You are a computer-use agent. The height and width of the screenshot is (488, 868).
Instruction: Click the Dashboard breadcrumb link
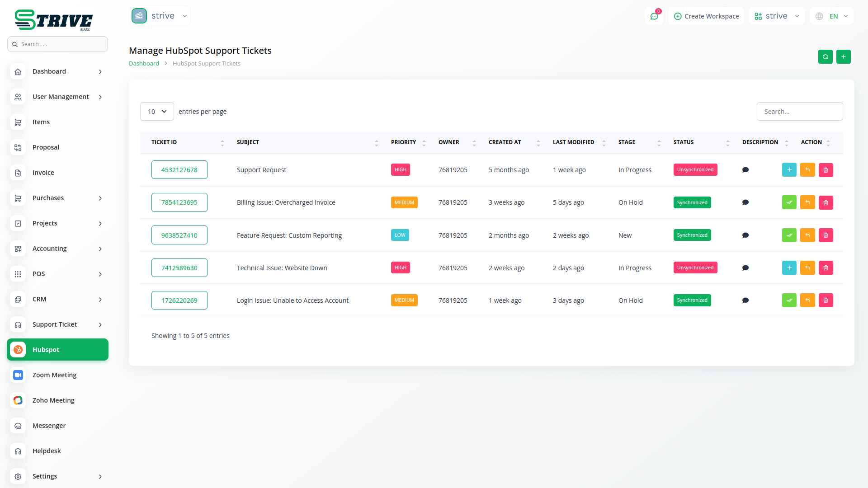(144, 64)
